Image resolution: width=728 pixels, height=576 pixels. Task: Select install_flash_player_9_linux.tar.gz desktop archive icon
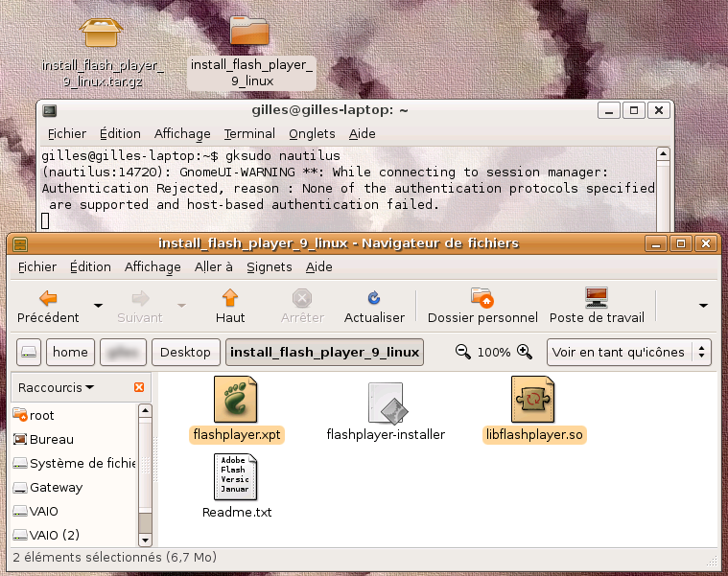point(101,33)
